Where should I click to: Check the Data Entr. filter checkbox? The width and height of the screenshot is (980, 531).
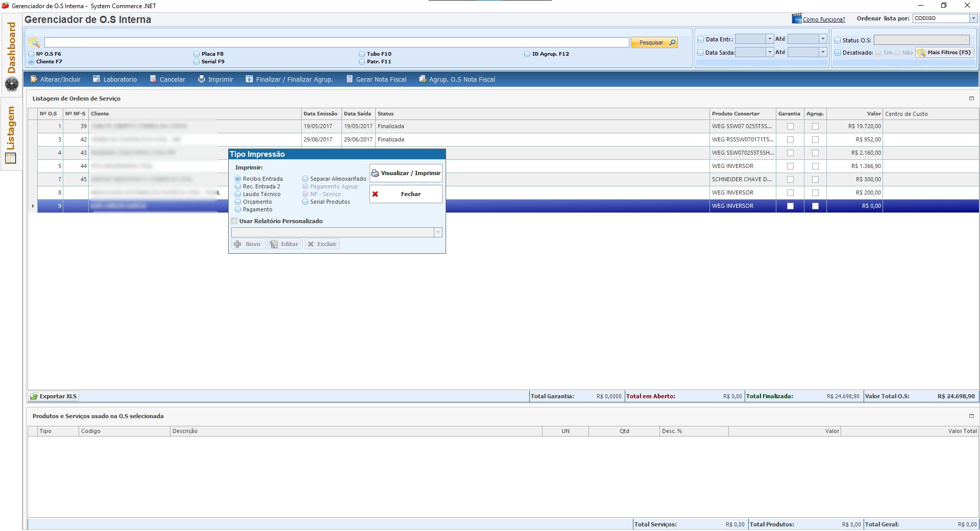pyautogui.click(x=701, y=39)
